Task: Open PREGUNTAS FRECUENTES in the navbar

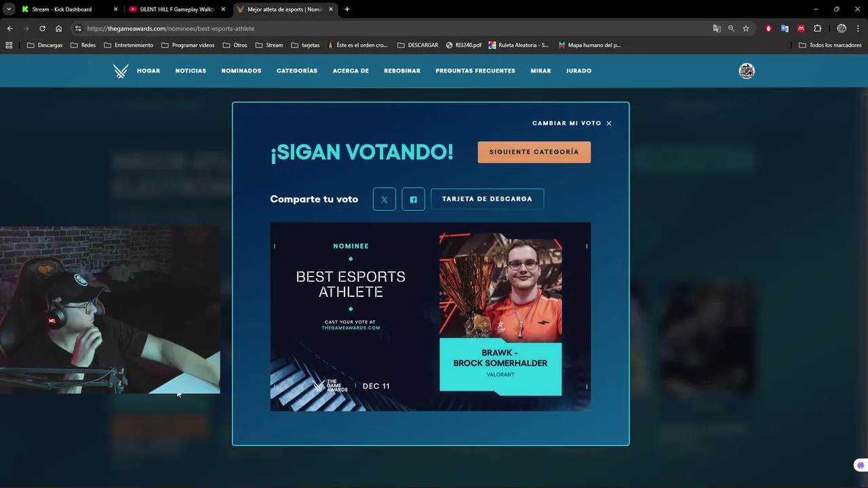Action: [475, 71]
